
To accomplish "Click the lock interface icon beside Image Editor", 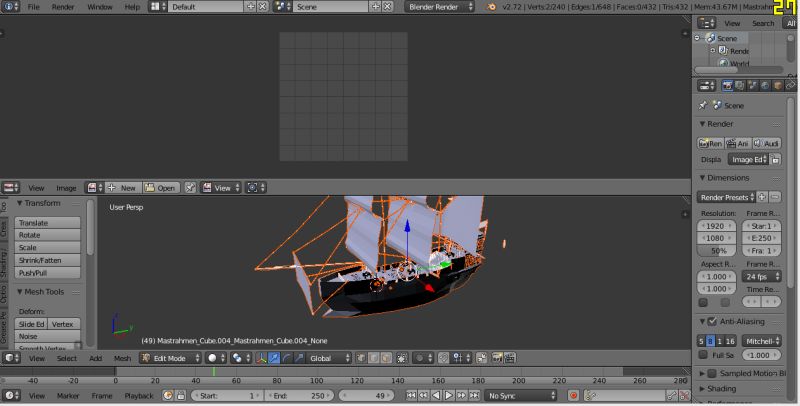I will coord(775,160).
